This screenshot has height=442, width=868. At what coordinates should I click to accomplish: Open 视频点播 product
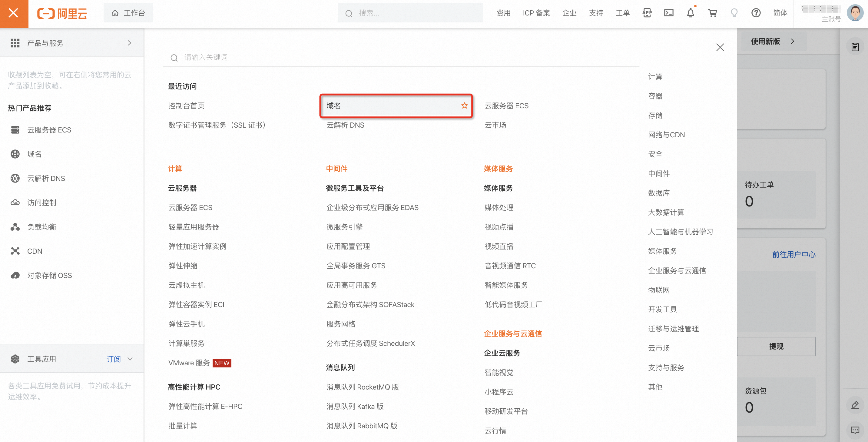pos(499,227)
